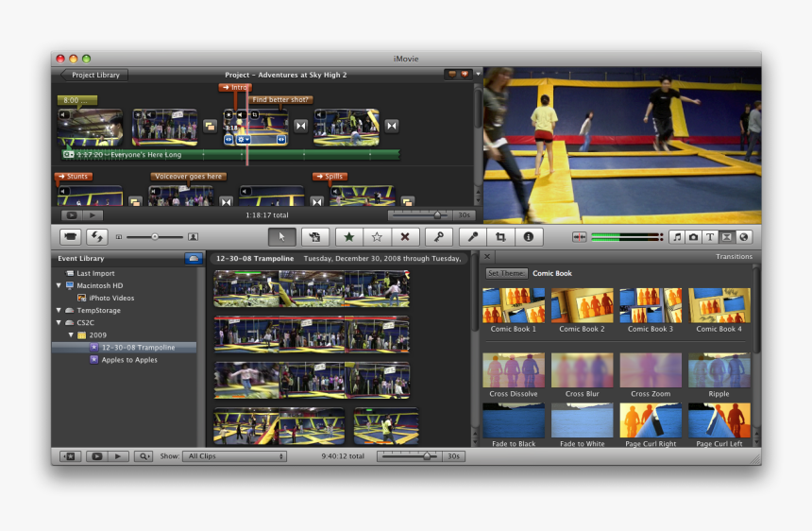The image size is (812, 531).
Task: Play selected event from beginning
Action: click(118, 456)
